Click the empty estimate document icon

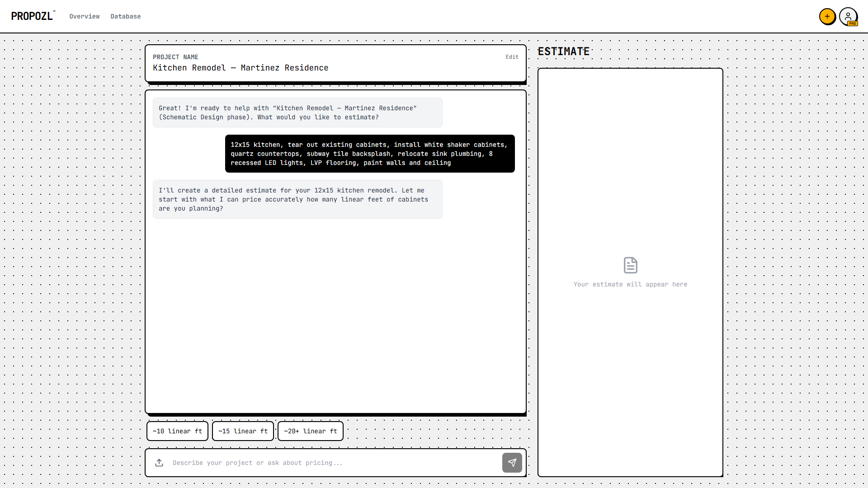coord(630,265)
